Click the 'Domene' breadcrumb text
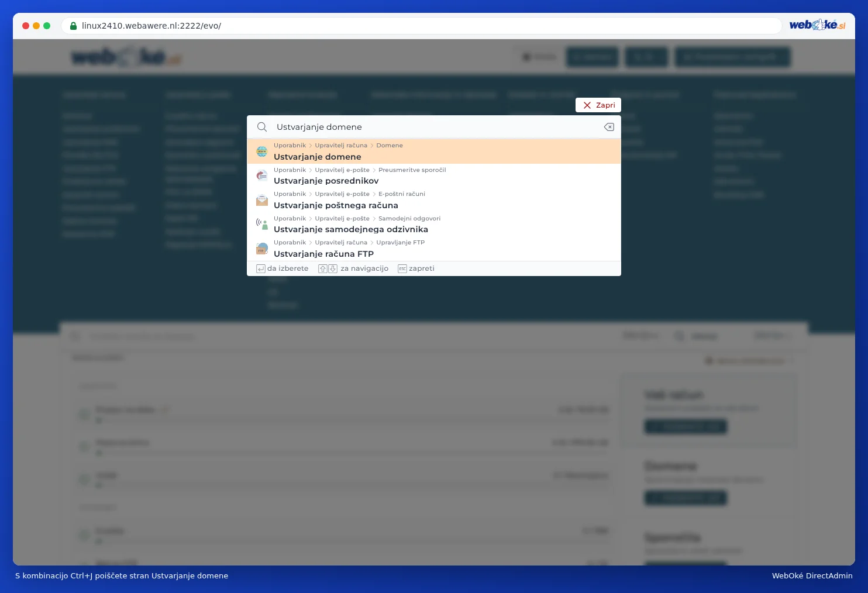This screenshot has height=593, width=868. click(x=390, y=146)
